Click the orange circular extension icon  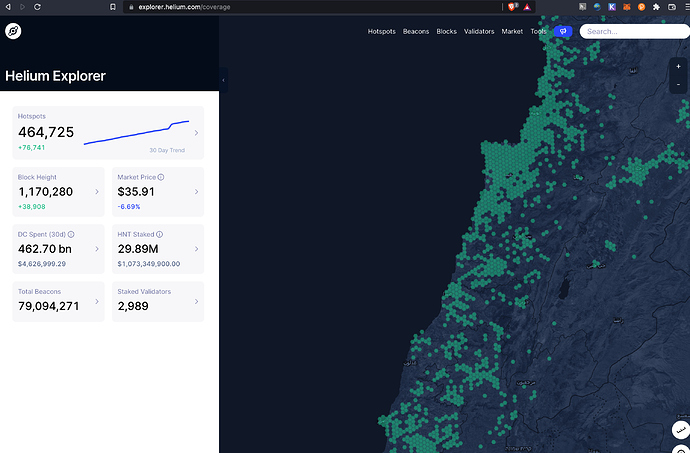point(642,7)
